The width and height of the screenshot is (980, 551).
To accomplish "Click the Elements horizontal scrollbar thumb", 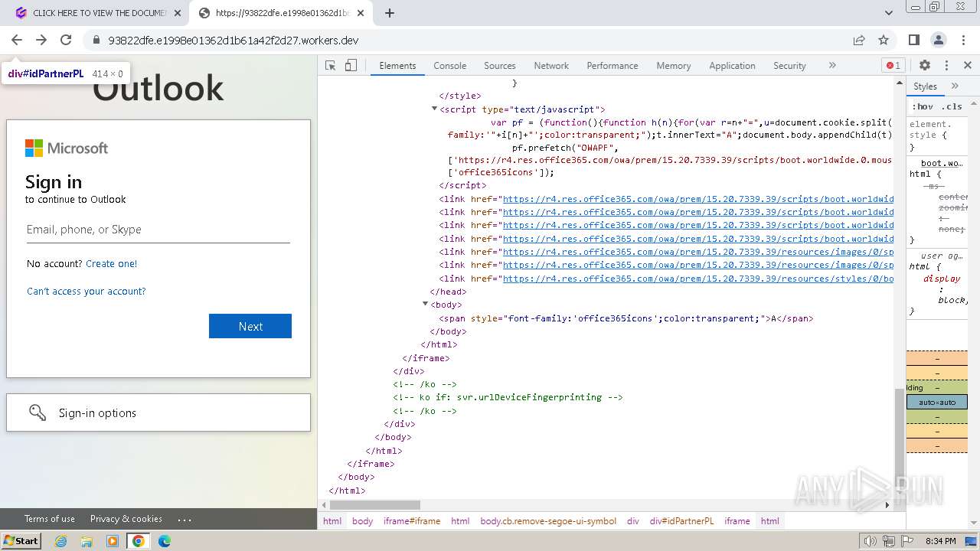I will pyautogui.click(x=375, y=505).
